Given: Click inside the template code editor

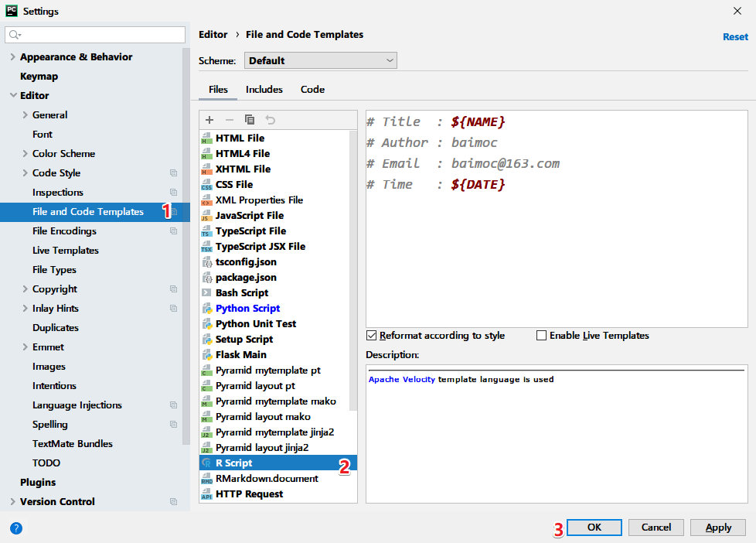Looking at the screenshot, I should click(557, 219).
